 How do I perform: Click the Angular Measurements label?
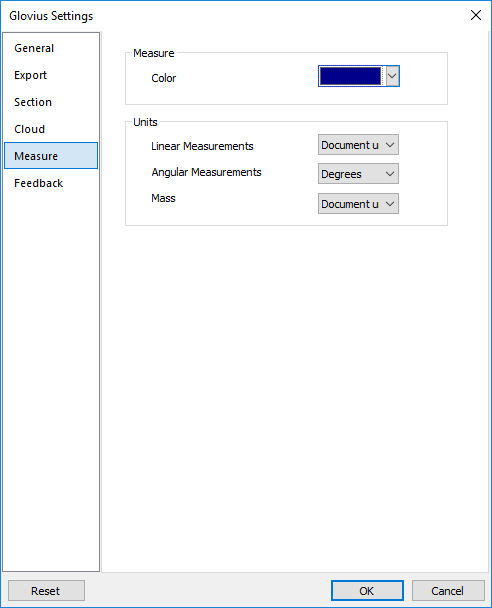(x=207, y=172)
